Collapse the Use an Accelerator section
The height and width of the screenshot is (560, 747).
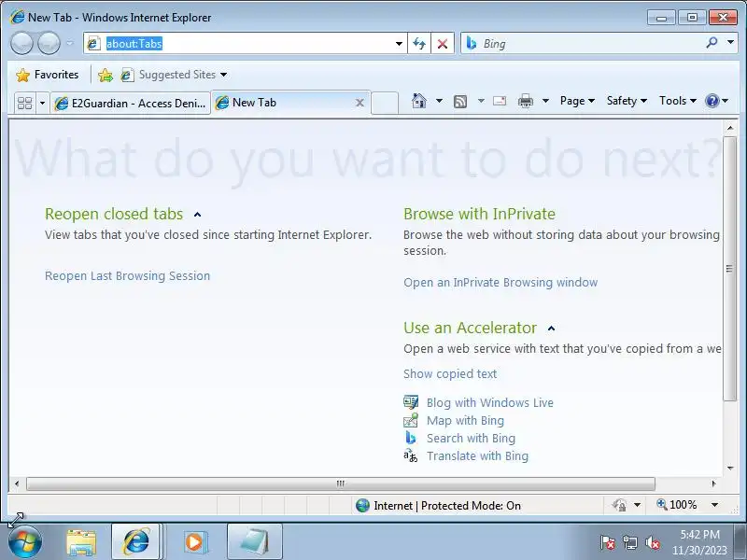pos(551,329)
